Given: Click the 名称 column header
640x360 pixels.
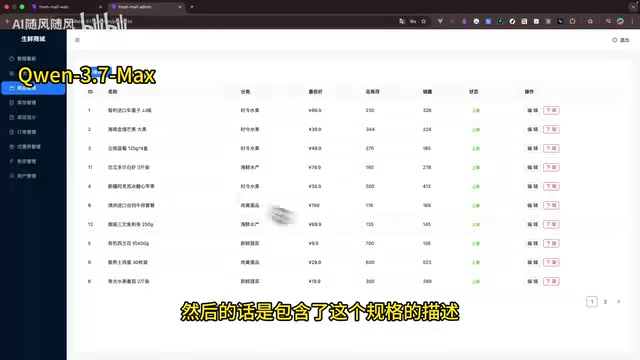Looking at the screenshot, I should [x=113, y=92].
